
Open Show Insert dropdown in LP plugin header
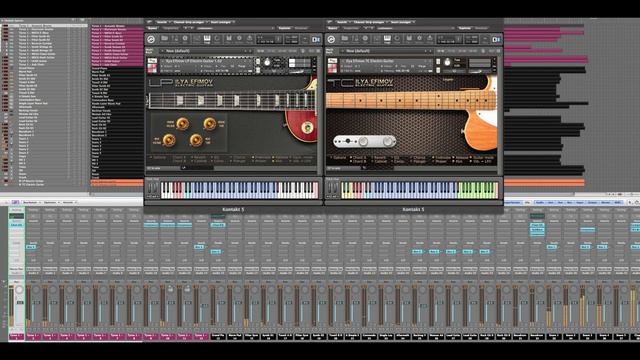pyautogui.click(x=222, y=22)
